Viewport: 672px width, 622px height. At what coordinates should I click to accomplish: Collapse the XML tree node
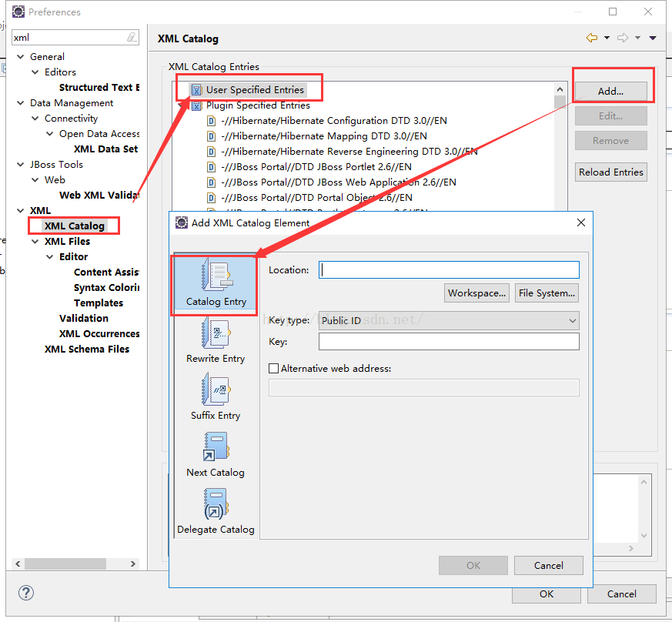coord(20,210)
